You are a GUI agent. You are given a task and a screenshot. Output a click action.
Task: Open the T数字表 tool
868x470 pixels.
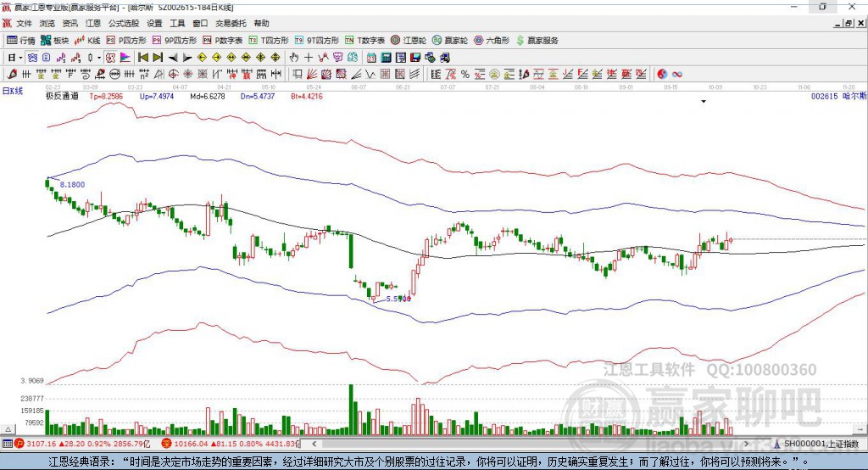coord(364,41)
